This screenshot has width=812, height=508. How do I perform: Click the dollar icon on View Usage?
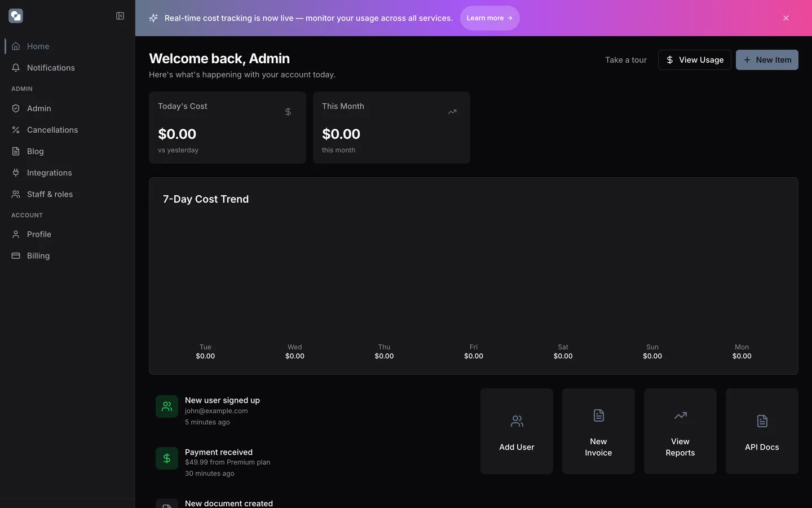pos(670,60)
